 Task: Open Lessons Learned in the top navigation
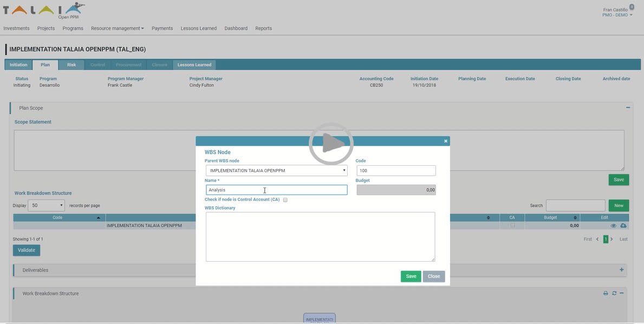198,28
